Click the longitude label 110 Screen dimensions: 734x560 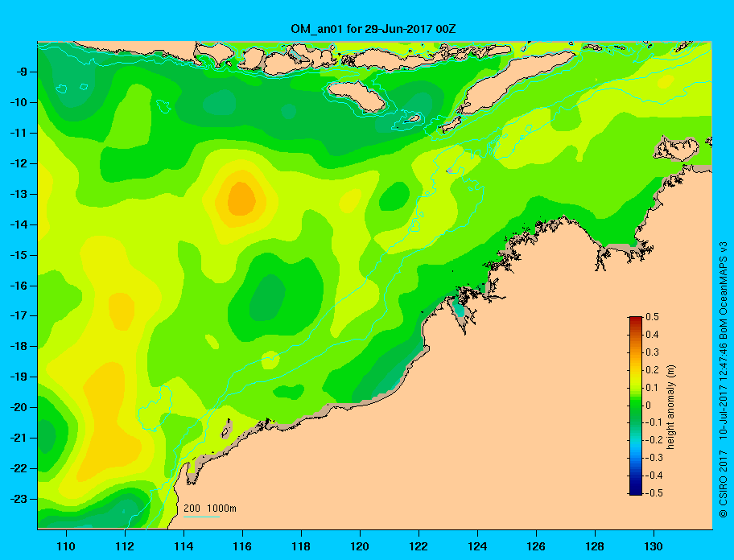coord(66,546)
